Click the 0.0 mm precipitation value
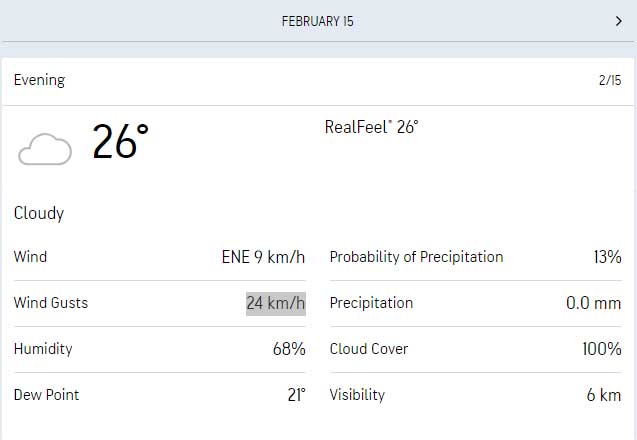The image size is (637, 440). 593,303
